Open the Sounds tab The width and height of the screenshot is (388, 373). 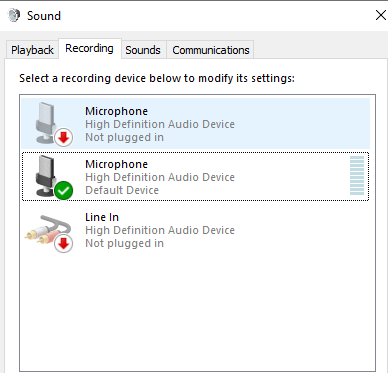143,50
